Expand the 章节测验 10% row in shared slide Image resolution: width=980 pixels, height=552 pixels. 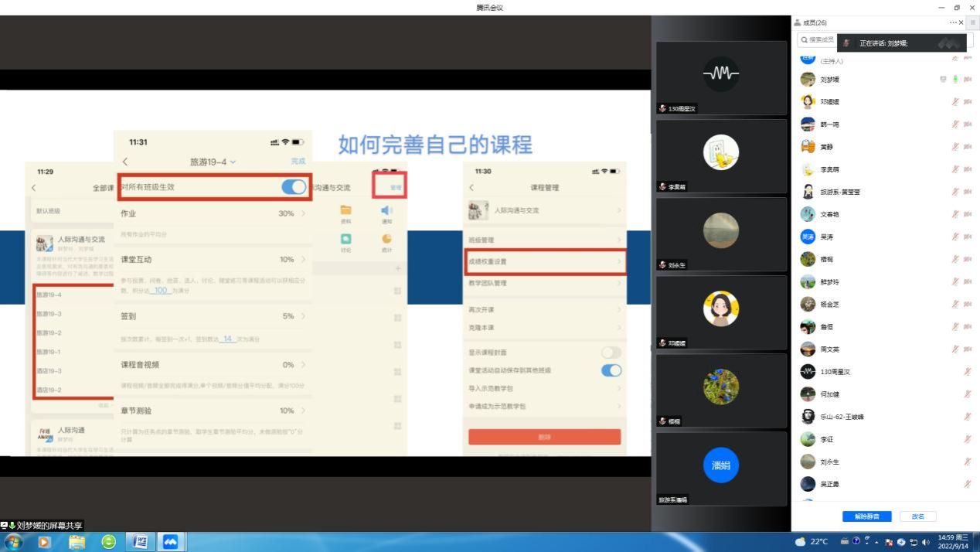tap(213, 411)
